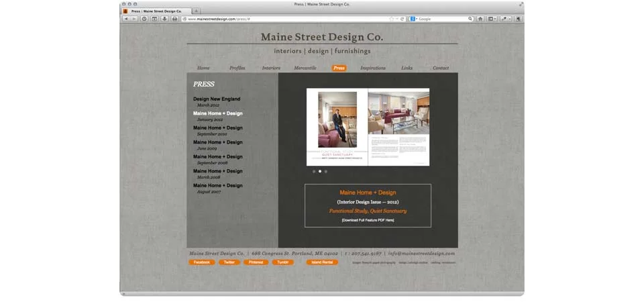Open the Inspirations navigation item

[373, 68]
